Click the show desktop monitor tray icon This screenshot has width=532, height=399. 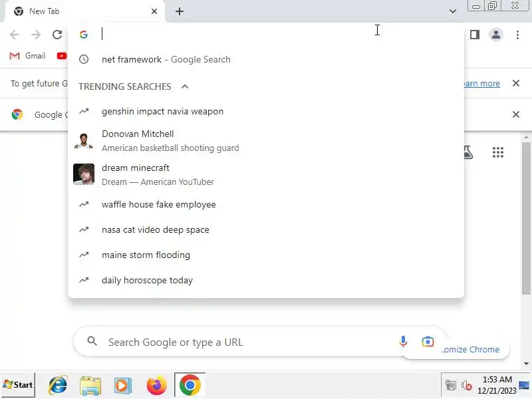524,386
